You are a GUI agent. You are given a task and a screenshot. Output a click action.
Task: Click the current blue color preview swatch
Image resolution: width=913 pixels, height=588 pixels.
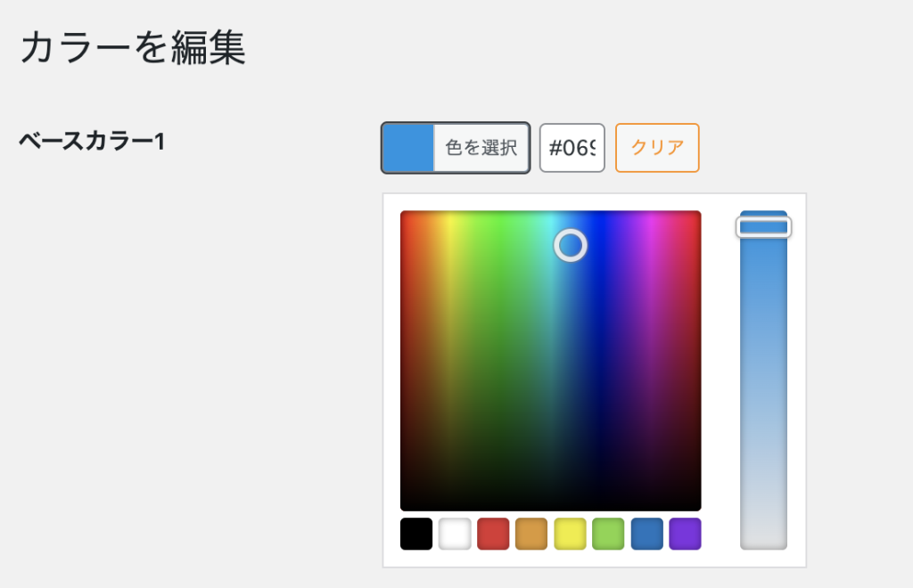tap(408, 148)
